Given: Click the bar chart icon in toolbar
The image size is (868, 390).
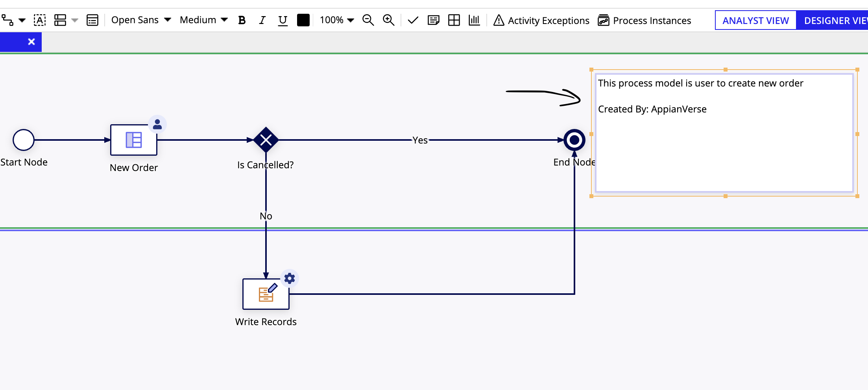Looking at the screenshot, I should [x=474, y=20].
